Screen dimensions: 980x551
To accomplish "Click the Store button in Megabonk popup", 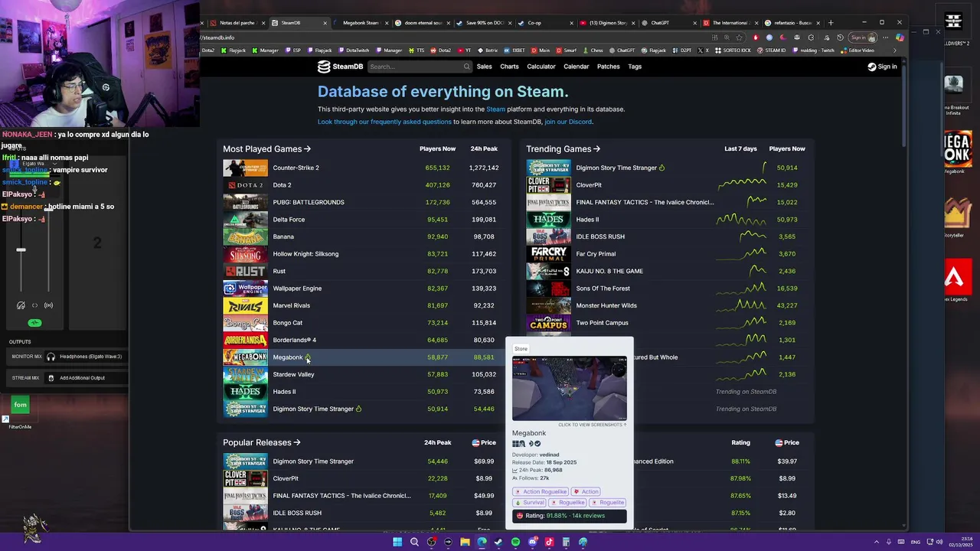I will click(521, 349).
